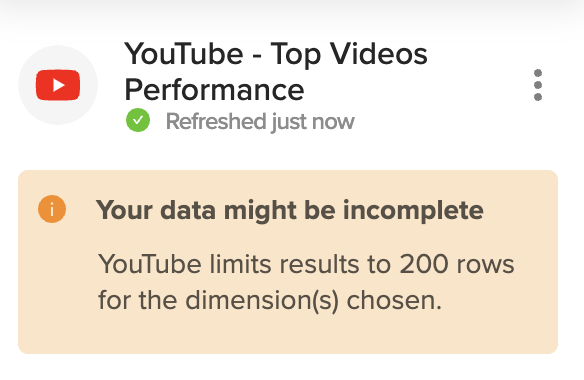
Task: Click the just now timestamp text
Action: pyautogui.click(x=313, y=122)
